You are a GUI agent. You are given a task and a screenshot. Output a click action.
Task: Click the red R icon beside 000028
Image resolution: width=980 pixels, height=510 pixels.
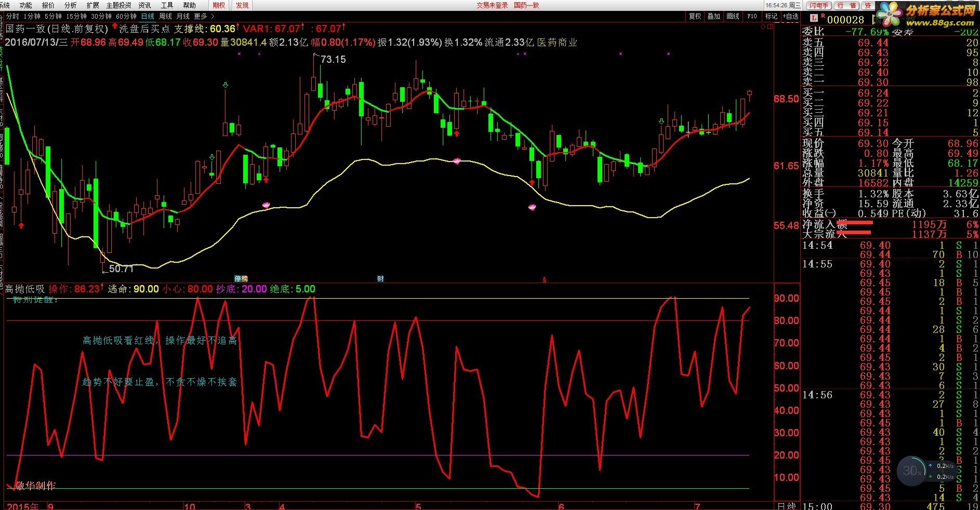pos(823,17)
